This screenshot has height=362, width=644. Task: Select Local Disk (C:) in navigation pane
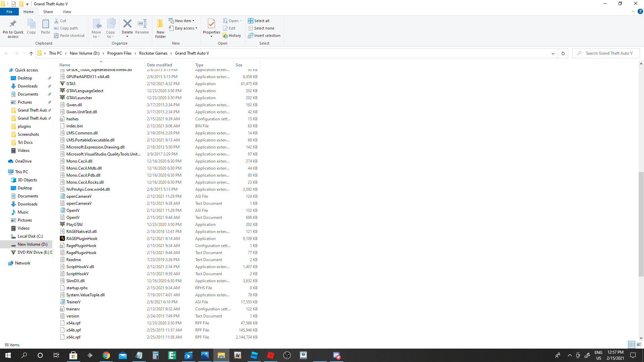tap(30, 236)
